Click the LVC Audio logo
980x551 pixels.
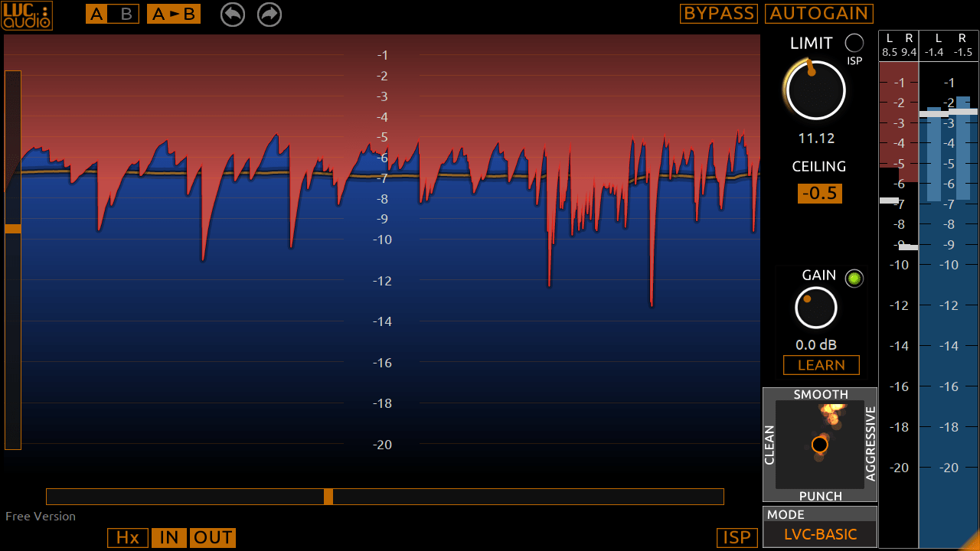point(27,15)
